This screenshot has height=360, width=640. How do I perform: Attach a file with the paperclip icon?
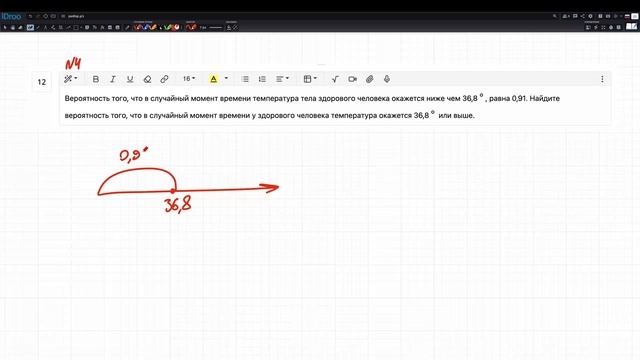click(x=369, y=79)
